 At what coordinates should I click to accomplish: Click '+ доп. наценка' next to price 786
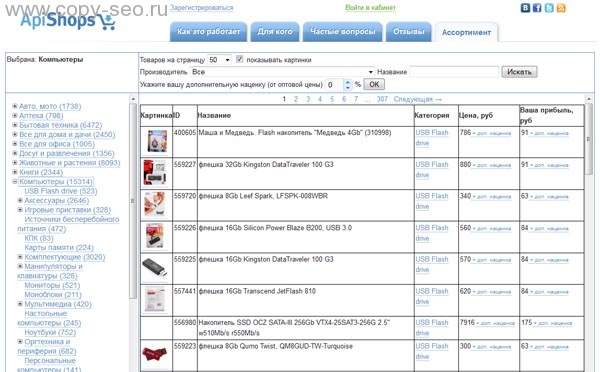pyautogui.click(x=492, y=133)
